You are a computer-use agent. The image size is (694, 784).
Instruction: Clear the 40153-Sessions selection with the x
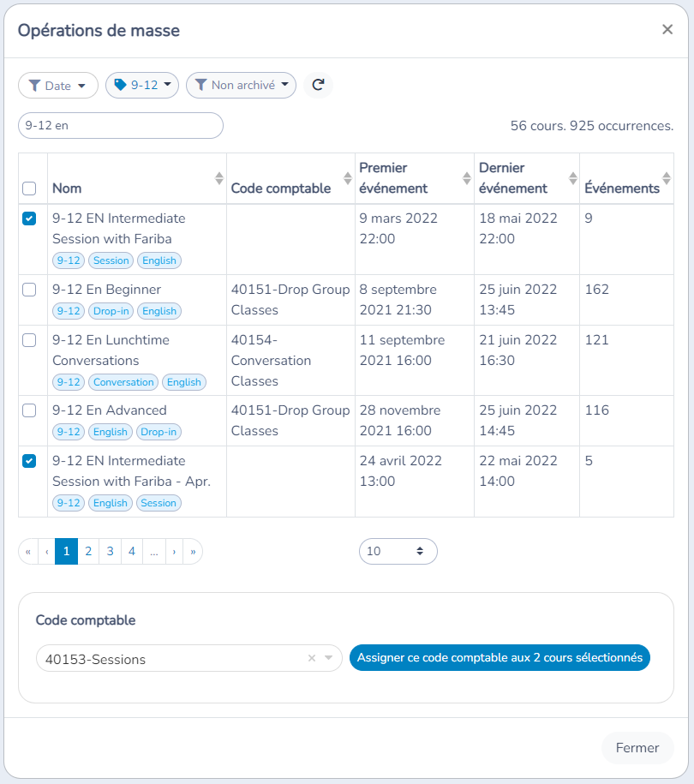312,658
